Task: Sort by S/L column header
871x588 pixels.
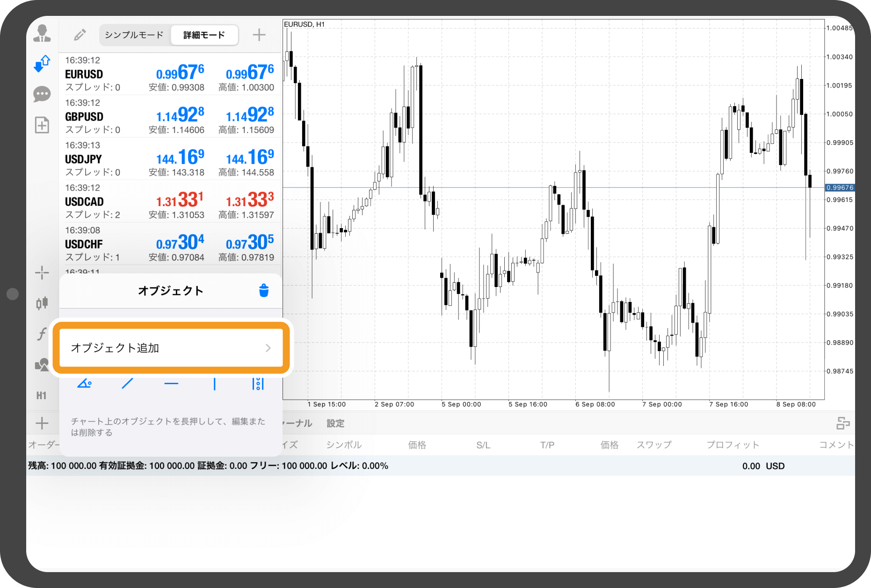Action: 483,445
